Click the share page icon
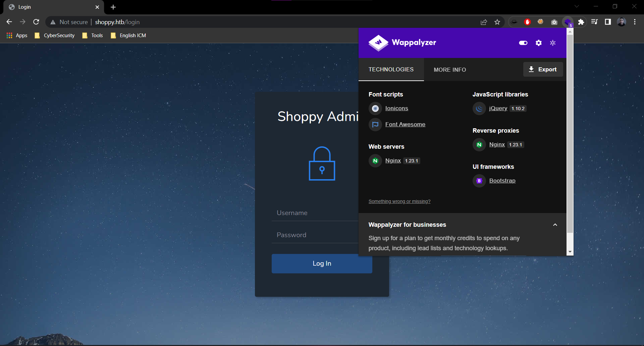This screenshot has width=644, height=346. (x=484, y=22)
